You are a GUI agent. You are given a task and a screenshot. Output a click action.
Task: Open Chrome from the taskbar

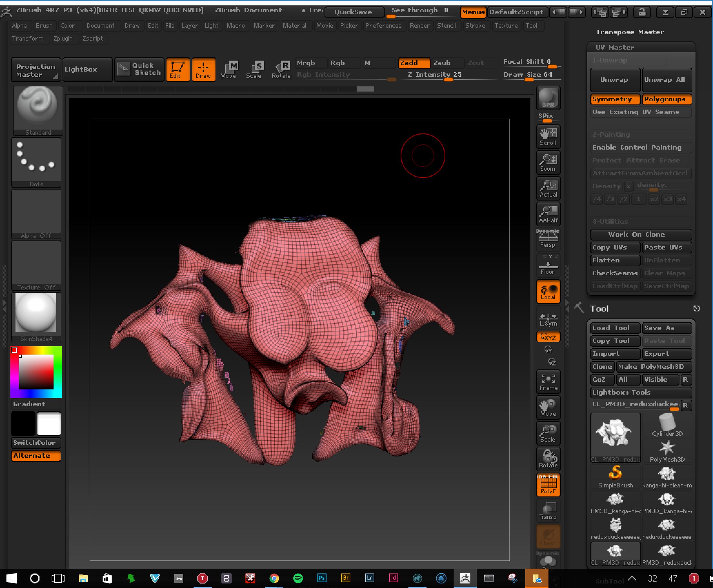[x=274, y=578]
